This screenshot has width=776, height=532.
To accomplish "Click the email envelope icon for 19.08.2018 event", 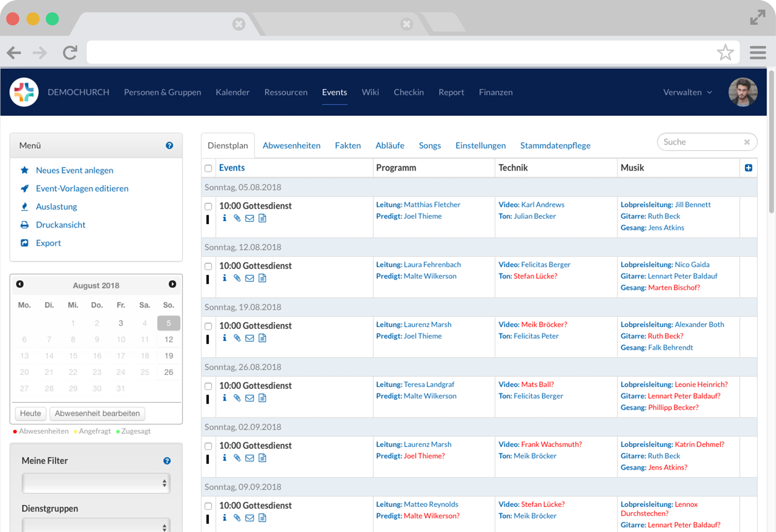I will point(249,338).
